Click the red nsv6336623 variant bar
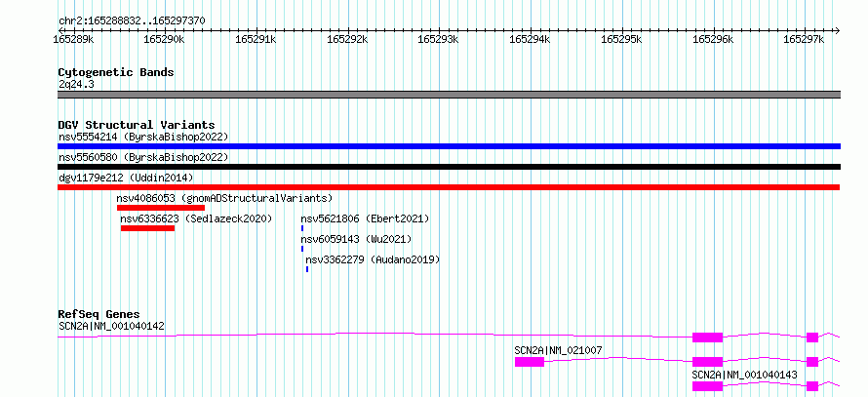The width and height of the screenshot is (868, 397). pyautogui.click(x=148, y=228)
